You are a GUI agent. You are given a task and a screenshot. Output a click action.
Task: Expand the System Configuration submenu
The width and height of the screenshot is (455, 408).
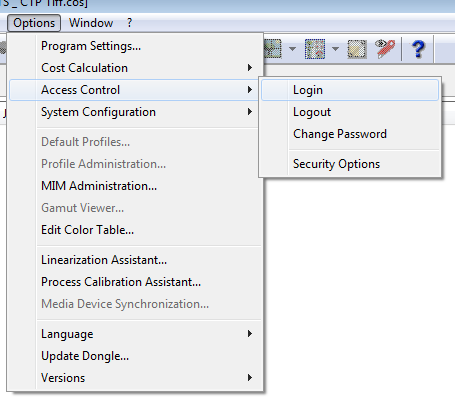click(136, 112)
